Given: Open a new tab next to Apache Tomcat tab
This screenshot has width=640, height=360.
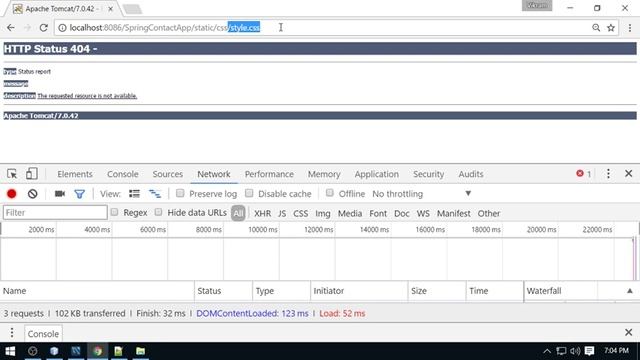Looking at the screenshot, I should click(132, 9).
